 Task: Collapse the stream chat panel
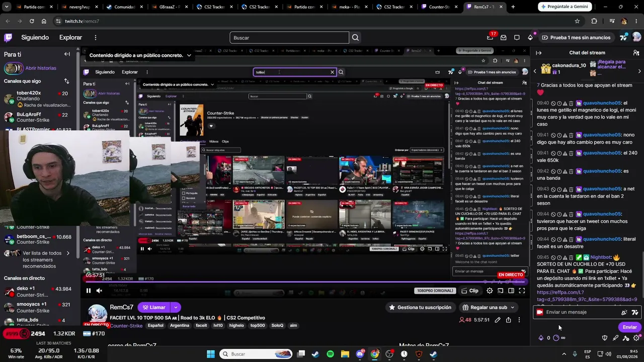[538, 53]
